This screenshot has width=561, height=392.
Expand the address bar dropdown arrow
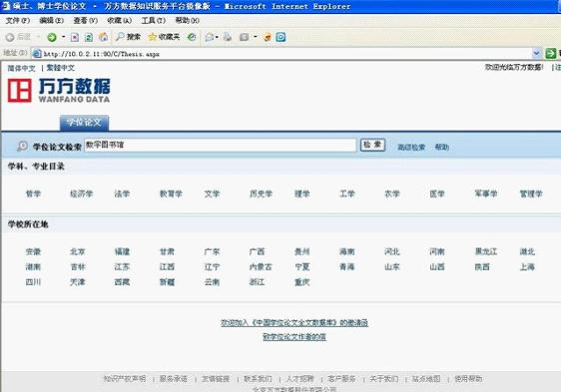[536, 54]
